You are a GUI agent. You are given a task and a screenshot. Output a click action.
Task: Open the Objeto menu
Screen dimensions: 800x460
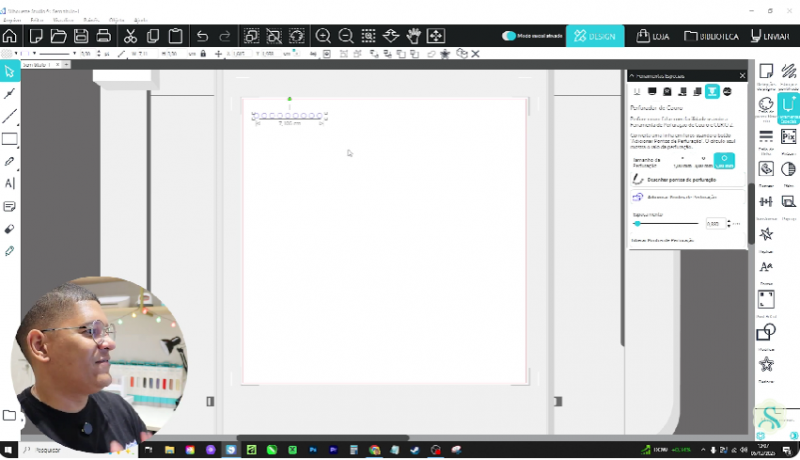(x=116, y=20)
